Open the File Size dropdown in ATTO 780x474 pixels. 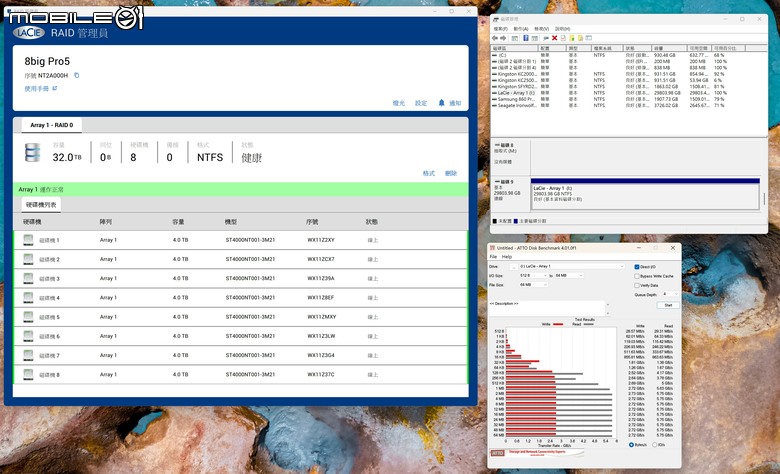[x=533, y=285]
